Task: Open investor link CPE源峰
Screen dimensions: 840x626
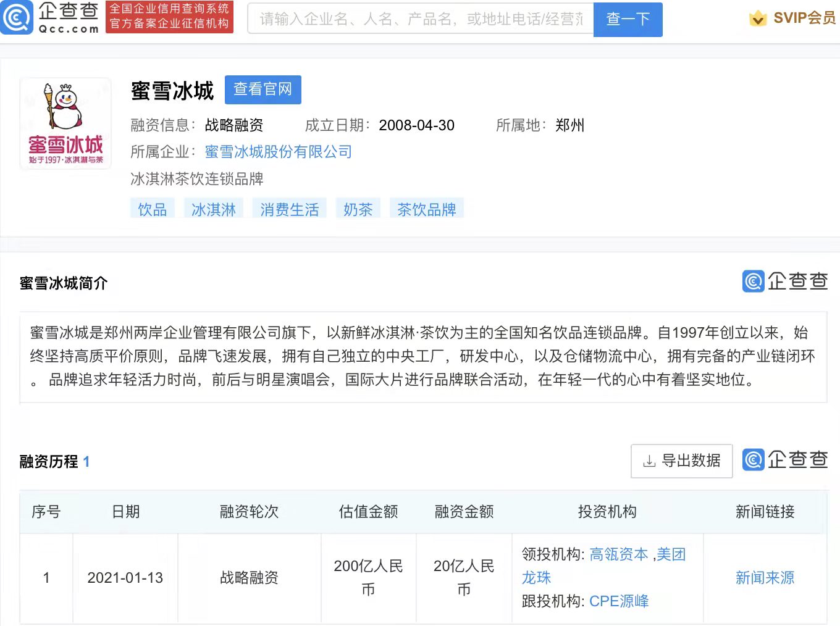Action: (619, 601)
